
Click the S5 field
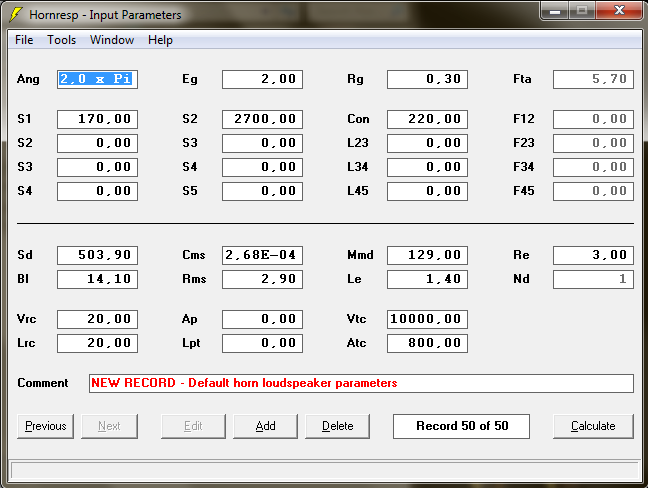tap(262, 191)
